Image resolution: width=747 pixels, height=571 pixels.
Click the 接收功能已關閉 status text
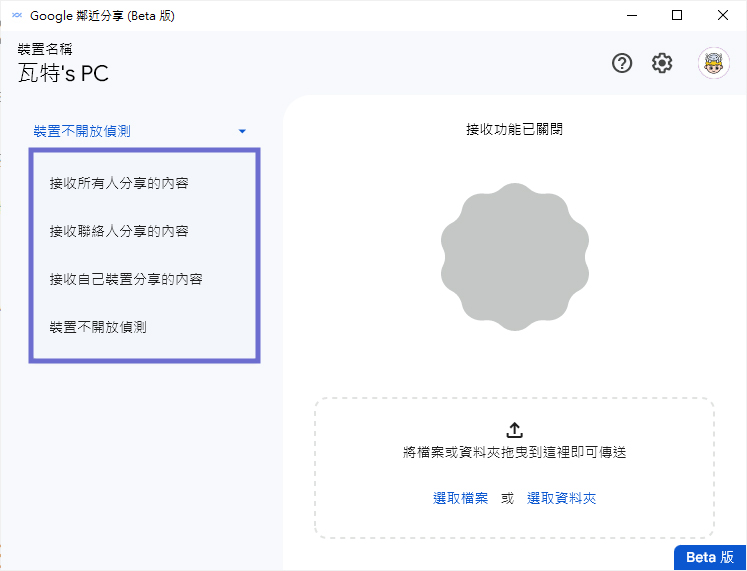[x=515, y=129]
